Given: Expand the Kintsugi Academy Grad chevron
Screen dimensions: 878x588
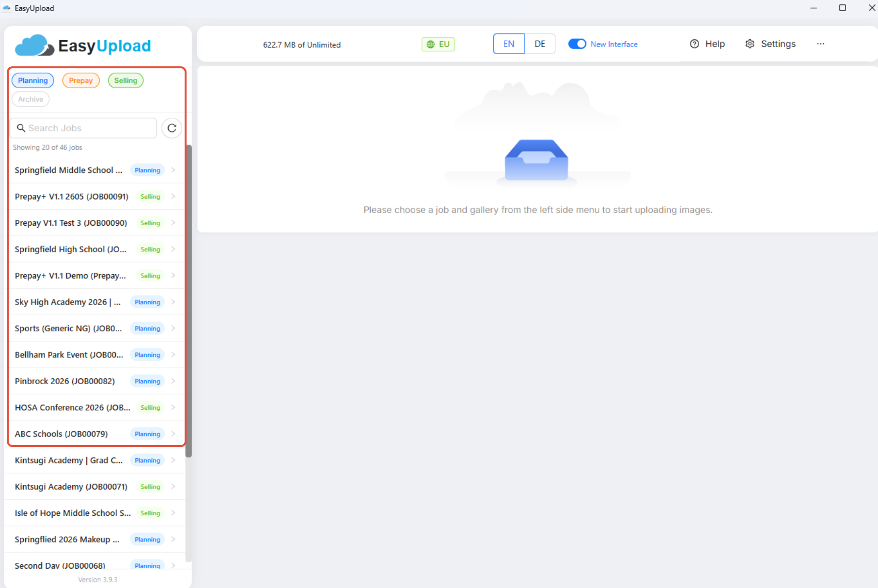Looking at the screenshot, I should click(173, 460).
